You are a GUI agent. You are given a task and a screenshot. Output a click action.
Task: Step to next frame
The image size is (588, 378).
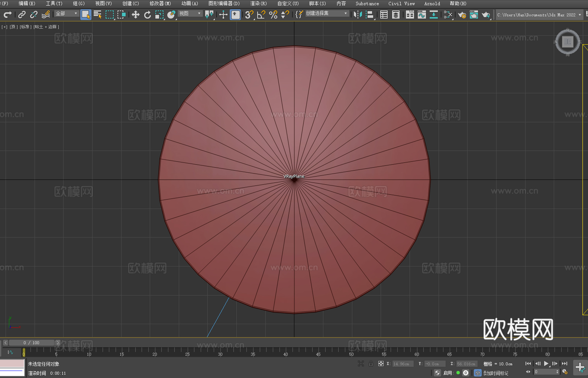tap(555, 364)
